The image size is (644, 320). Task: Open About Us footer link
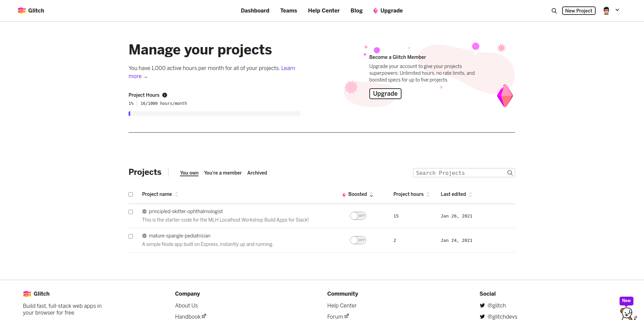point(186,305)
